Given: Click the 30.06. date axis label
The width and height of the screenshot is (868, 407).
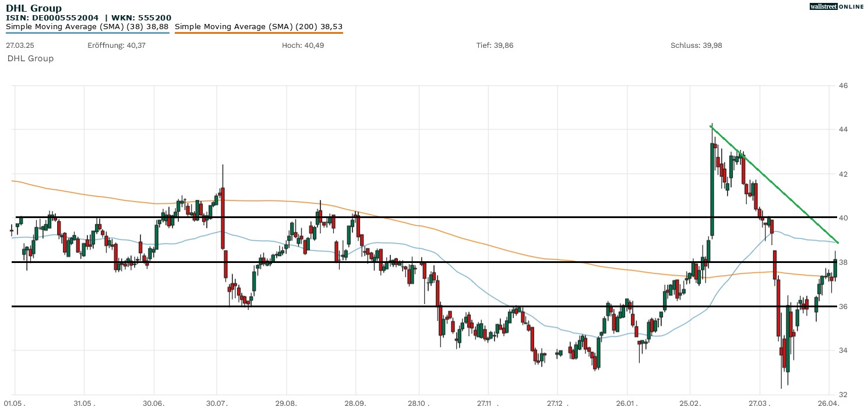Looking at the screenshot, I should point(154,403).
